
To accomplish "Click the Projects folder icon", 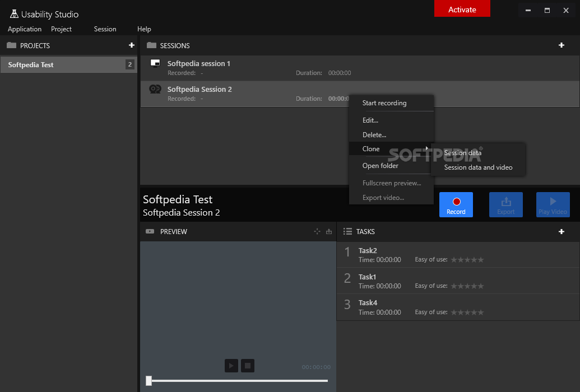I will [x=11, y=45].
